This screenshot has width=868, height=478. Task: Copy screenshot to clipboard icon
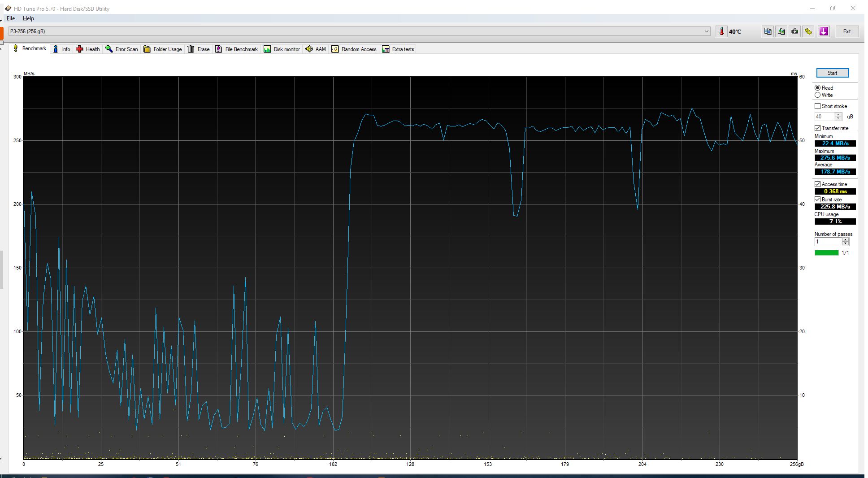(781, 31)
